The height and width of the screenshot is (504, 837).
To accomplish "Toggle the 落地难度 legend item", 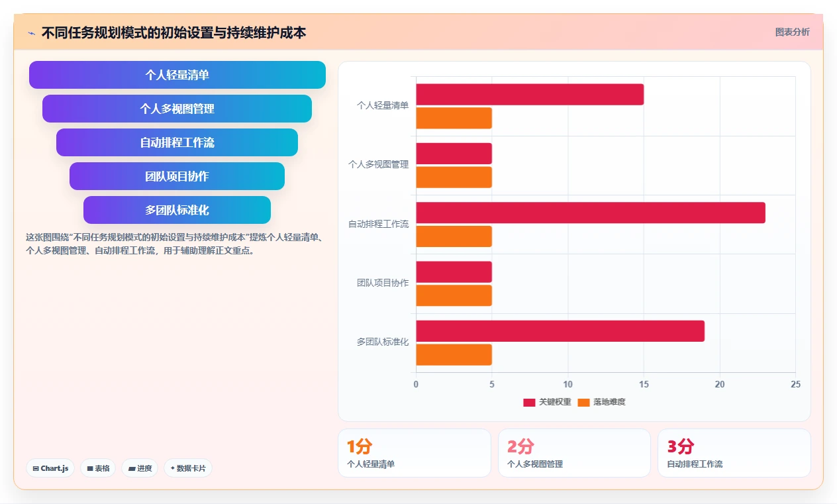I will pos(601,402).
